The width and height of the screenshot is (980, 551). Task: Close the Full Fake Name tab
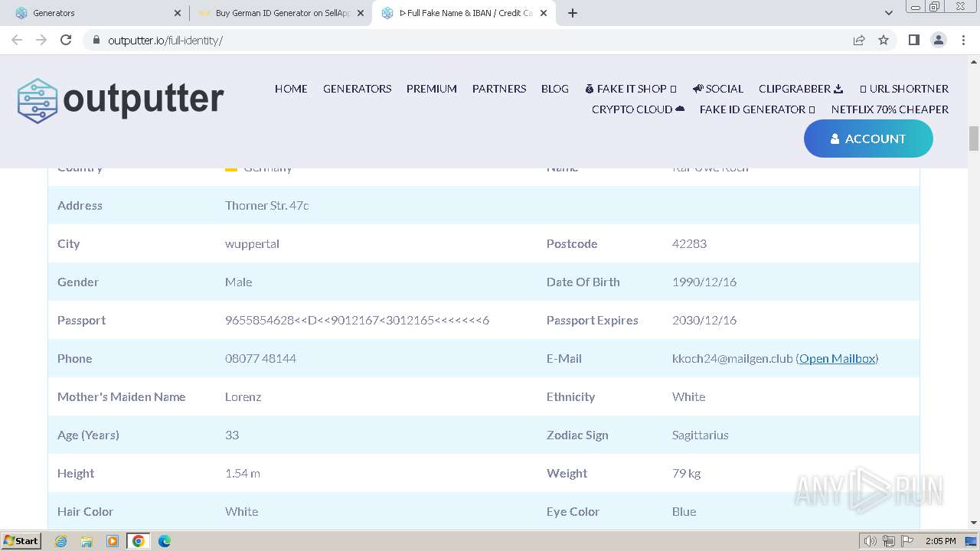coord(544,13)
